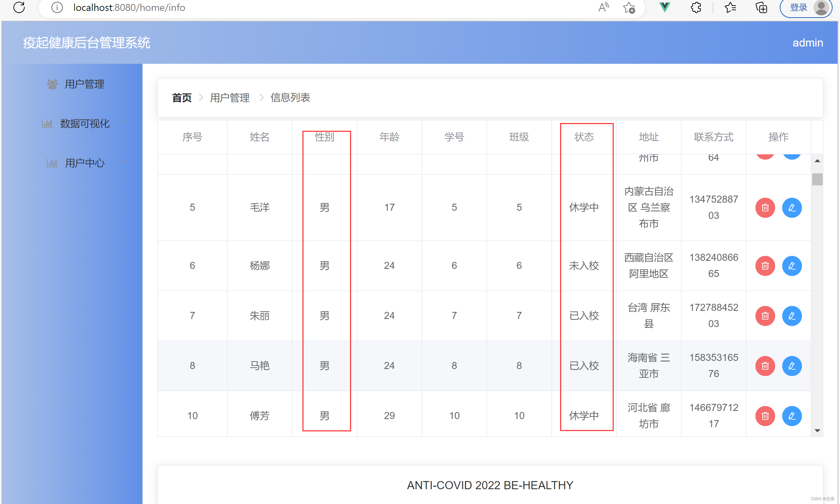The image size is (840, 504).
Task: Edit the row for 马艳
Action: click(792, 366)
